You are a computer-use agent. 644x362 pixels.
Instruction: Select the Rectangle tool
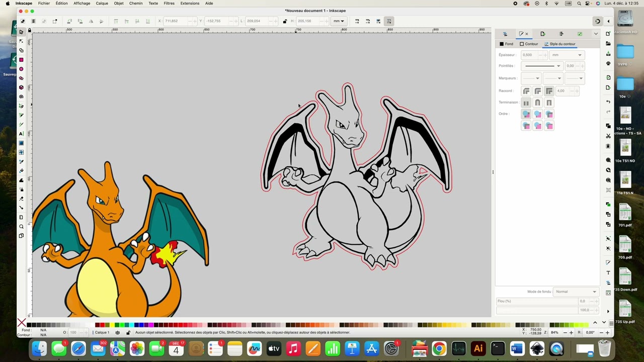click(21, 60)
